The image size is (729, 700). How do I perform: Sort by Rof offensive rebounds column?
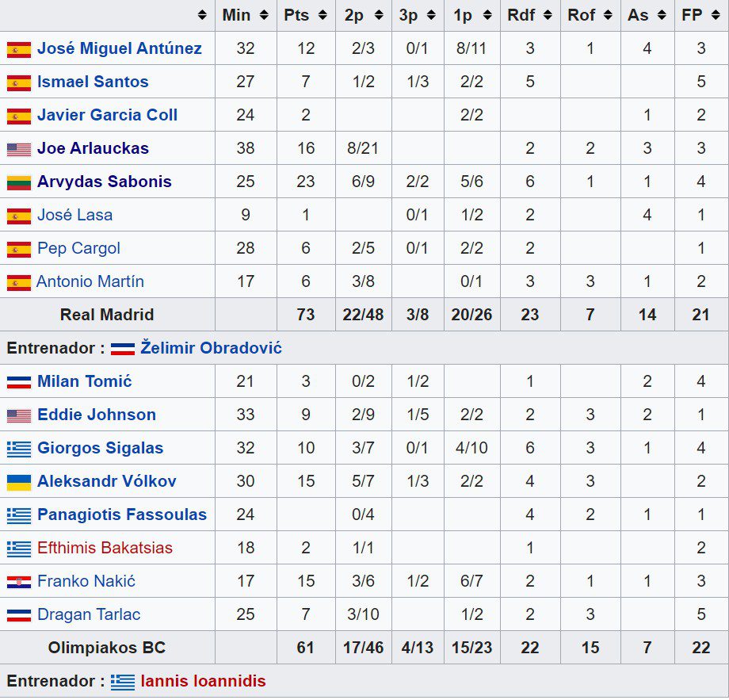[590, 15]
